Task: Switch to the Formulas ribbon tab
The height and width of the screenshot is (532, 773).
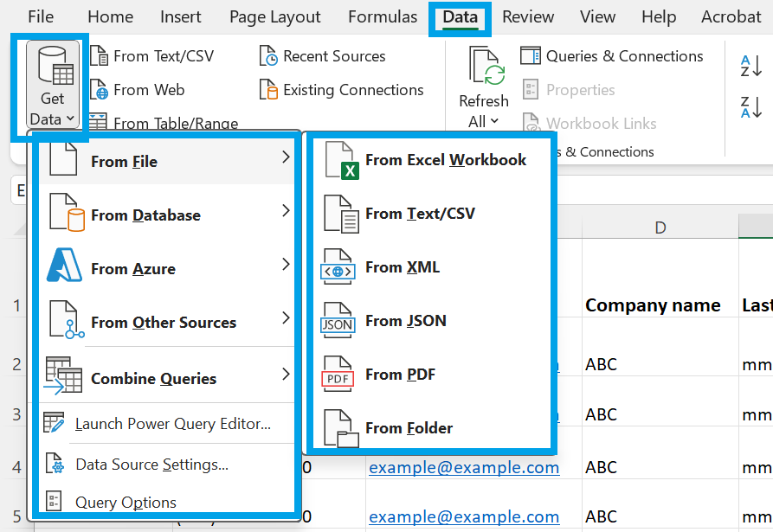Action: (383, 16)
